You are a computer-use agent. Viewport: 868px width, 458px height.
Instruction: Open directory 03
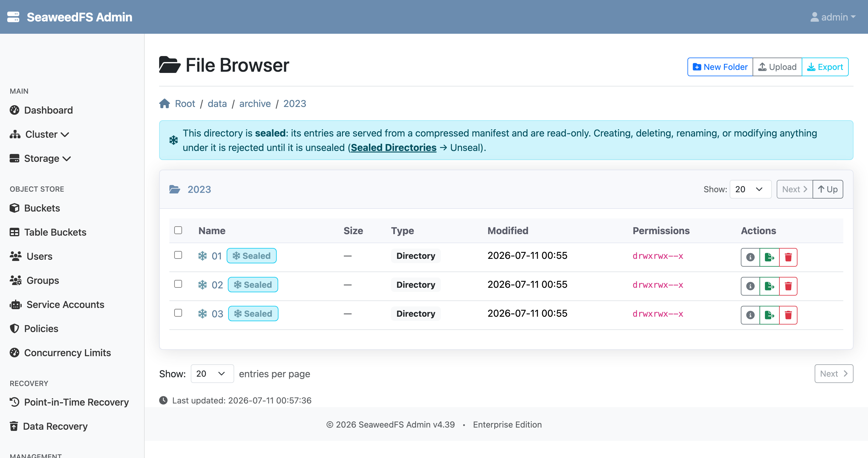[x=217, y=314]
